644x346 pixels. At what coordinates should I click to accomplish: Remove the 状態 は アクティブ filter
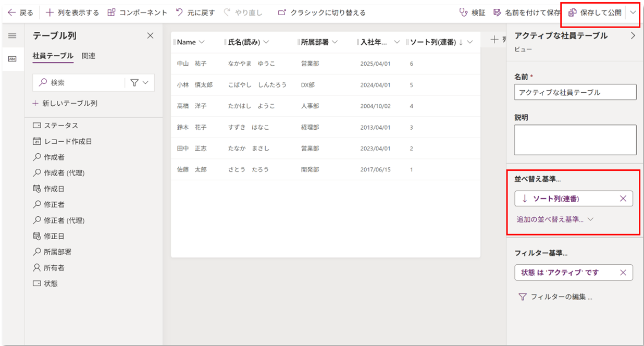pos(623,273)
